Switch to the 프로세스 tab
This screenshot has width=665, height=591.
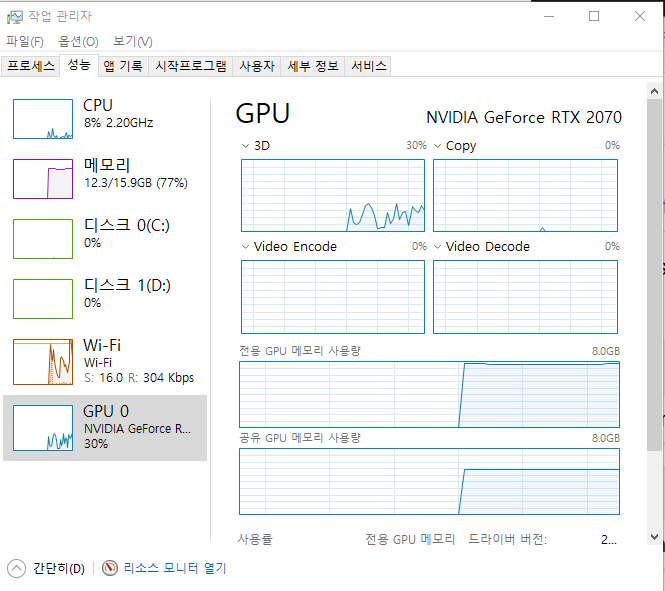(31, 66)
